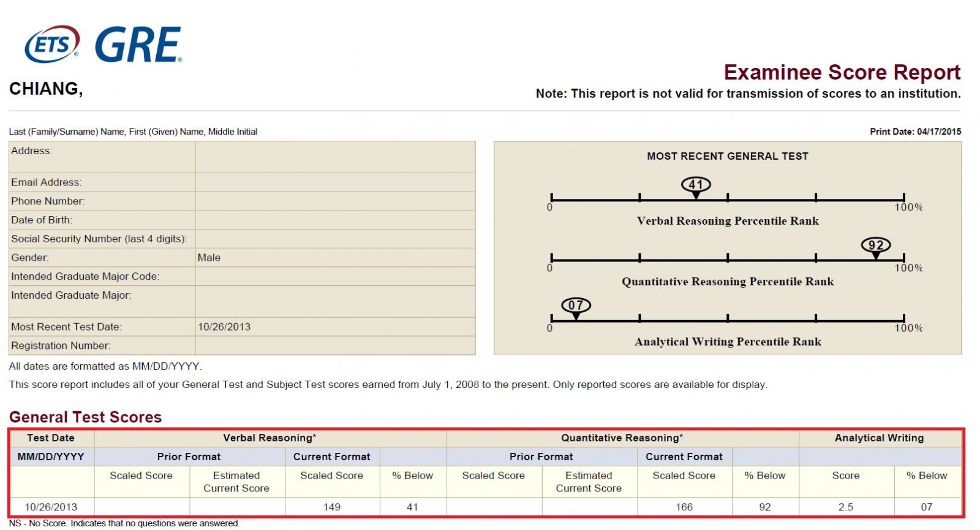
Task: Click the Verbal Reasoning percentile marker 41
Action: point(696,187)
